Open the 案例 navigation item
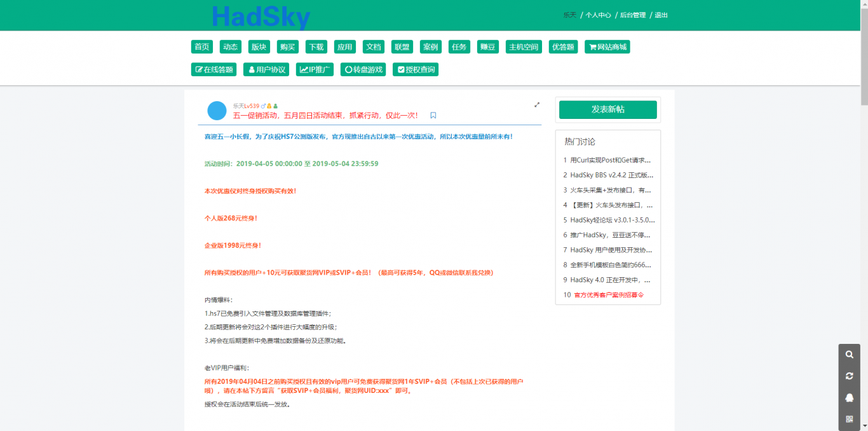The width and height of the screenshot is (868, 431). (431, 47)
